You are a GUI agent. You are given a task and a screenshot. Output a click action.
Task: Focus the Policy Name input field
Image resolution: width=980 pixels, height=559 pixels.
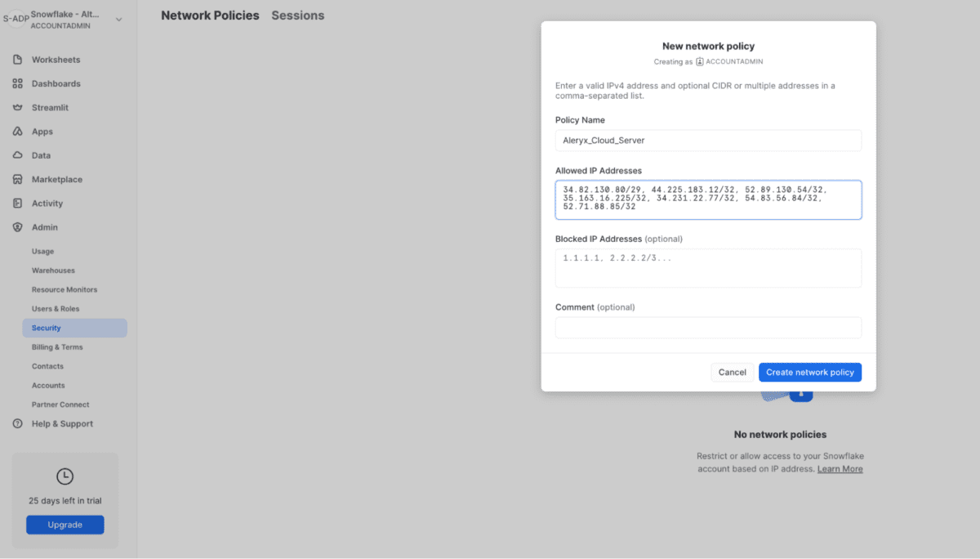[707, 140]
